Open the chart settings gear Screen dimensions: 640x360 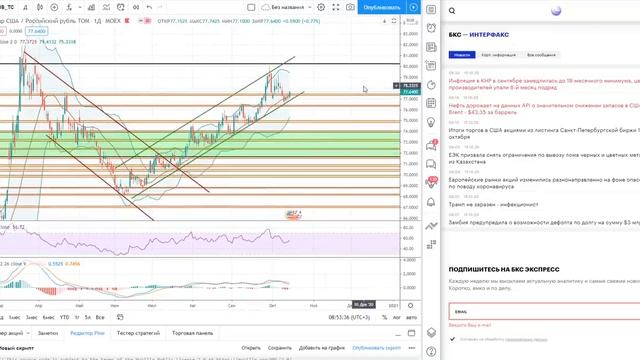[x=321, y=7]
